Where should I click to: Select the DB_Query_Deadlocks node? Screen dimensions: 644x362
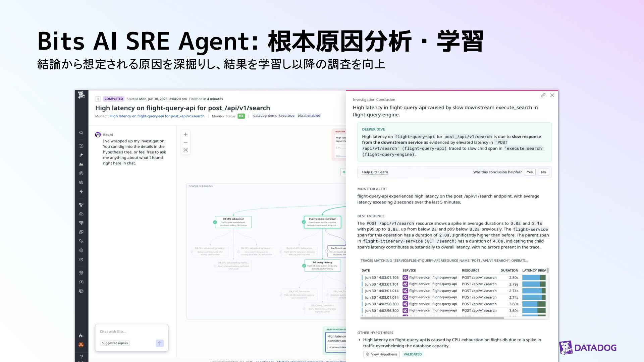point(322,309)
